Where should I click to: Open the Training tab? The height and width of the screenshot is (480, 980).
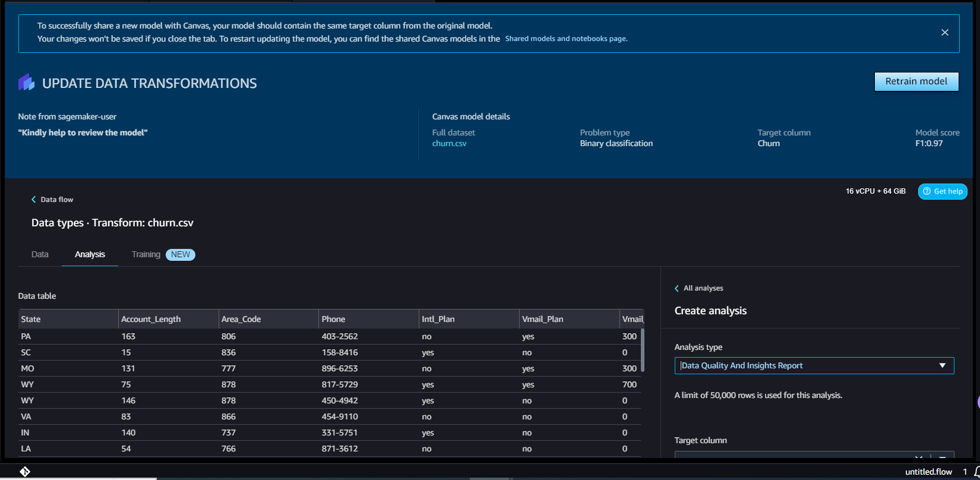click(146, 254)
